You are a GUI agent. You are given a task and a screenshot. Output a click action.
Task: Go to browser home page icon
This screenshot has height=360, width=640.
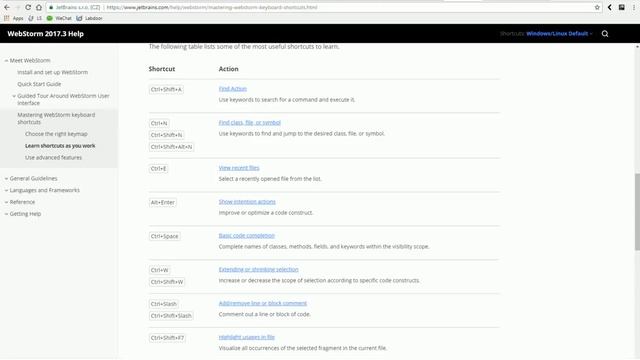point(39,7)
